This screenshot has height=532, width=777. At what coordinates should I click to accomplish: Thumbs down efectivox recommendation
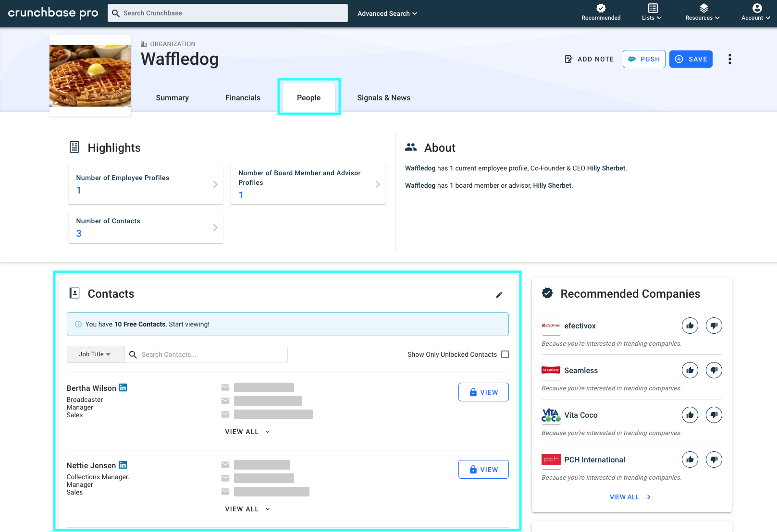[714, 326]
